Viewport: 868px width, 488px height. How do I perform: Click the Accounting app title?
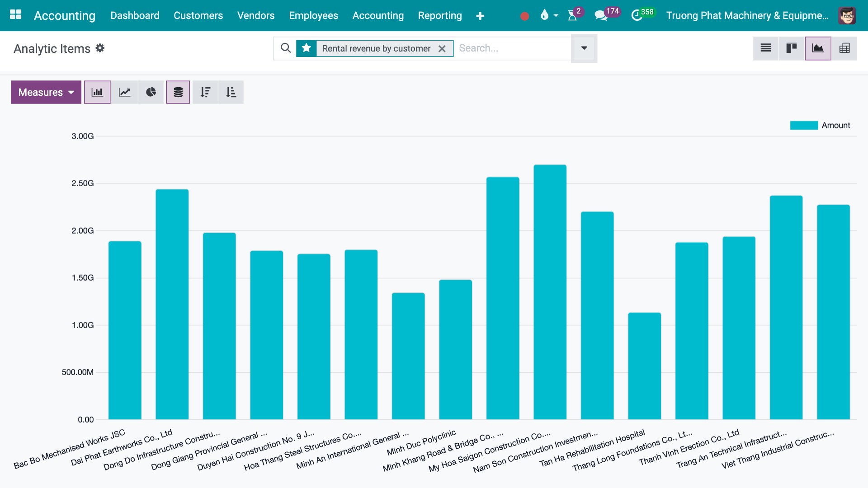click(x=65, y=15)
